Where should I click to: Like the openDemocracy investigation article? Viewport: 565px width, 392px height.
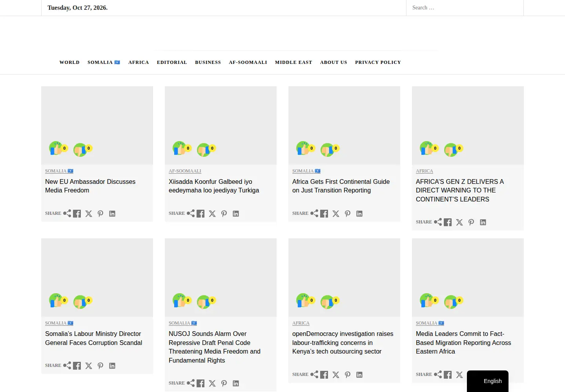pyautogui.click(x=303, y=301)
